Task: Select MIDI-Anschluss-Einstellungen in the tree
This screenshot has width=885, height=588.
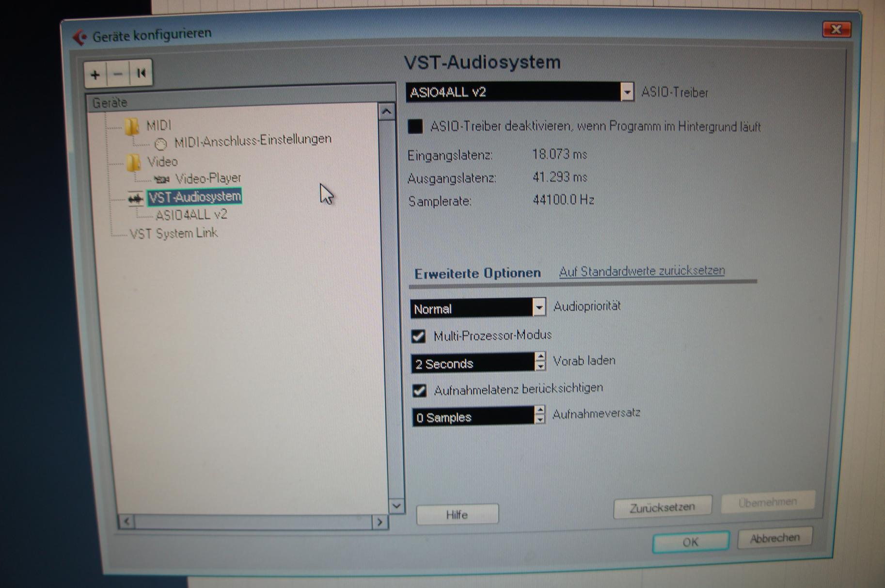Action: (x=253, y=141)
